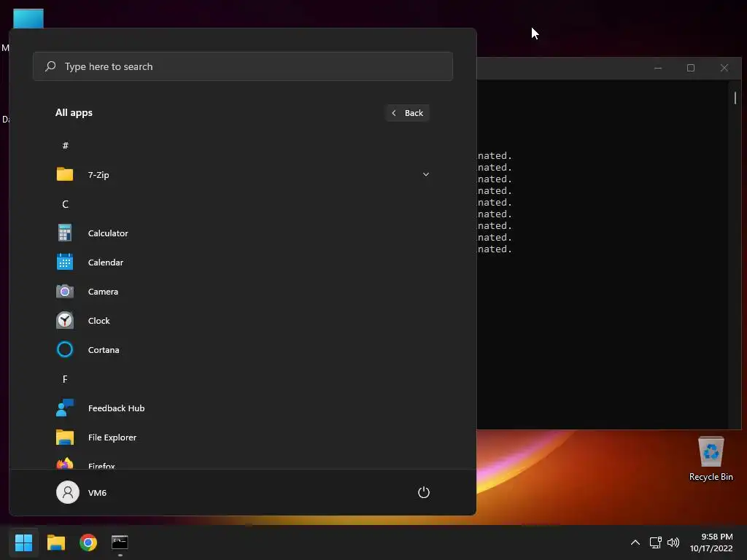747x560 pixels.
Task: Click the Back button in All apps
Action: click(407, 113)
